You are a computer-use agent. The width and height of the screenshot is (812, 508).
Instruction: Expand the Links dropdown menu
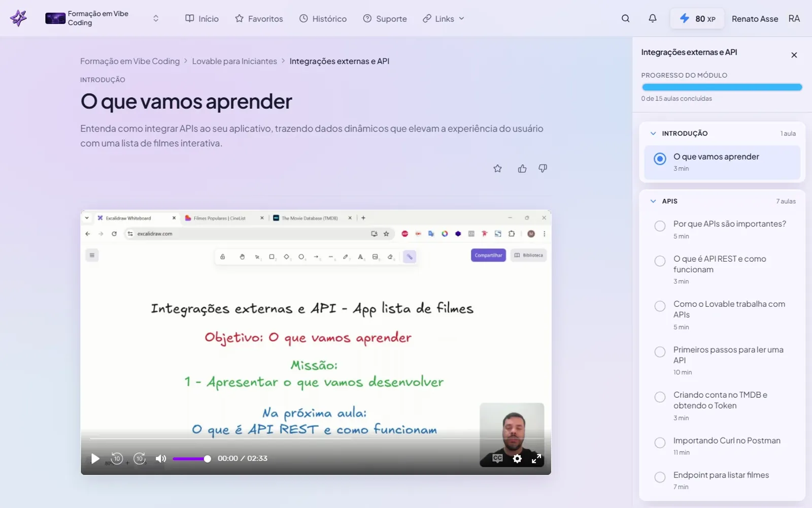coord(444,19)
